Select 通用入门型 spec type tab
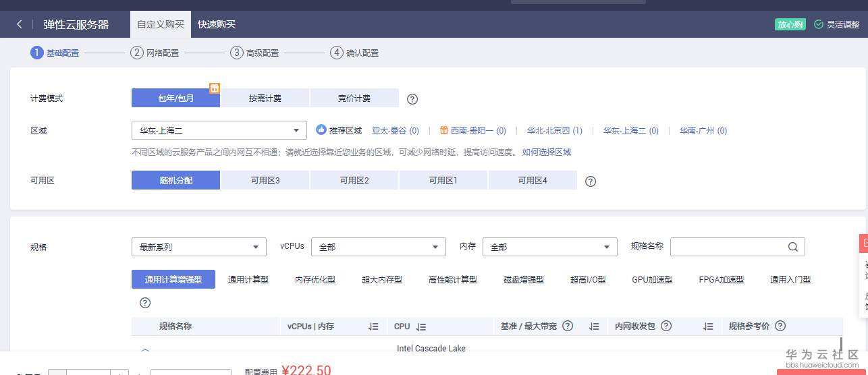 790,279
